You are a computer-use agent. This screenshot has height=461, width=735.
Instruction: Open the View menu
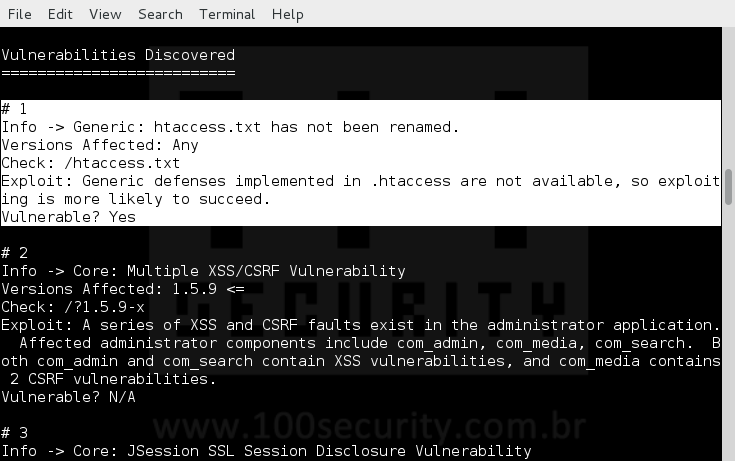(105, 14)
